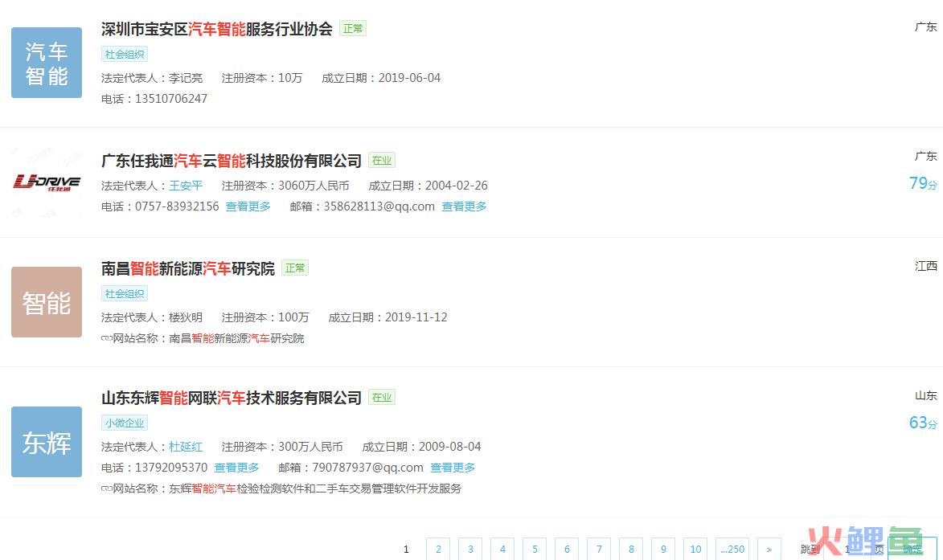Go to page 6
Screen dimensions: 943x560
coord(567,550)
